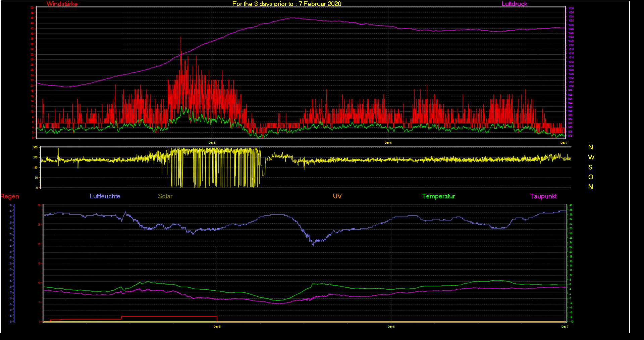Image resolution: width=644 pixels, height=340 pixels.
Task: Click the 'W' wind direction label
Action: [x=591, y=157]
